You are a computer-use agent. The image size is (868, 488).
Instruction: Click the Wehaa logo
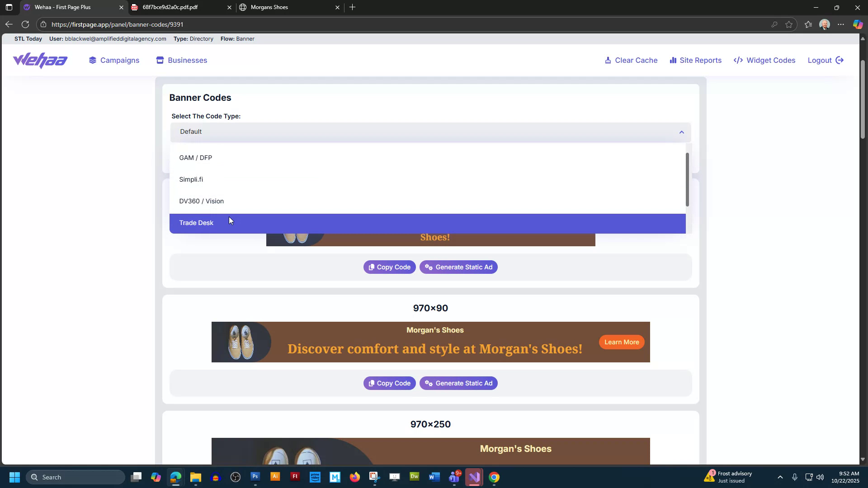coord(40,60)
